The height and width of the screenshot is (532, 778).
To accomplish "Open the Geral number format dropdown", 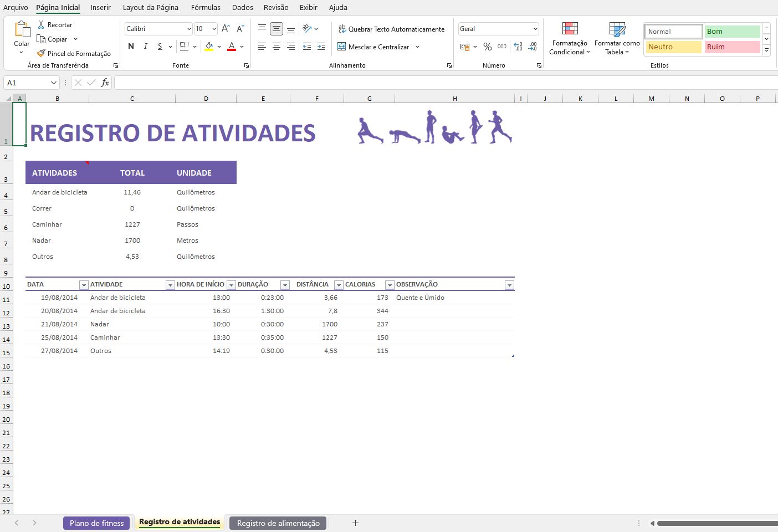I will [x=535, y=29].
